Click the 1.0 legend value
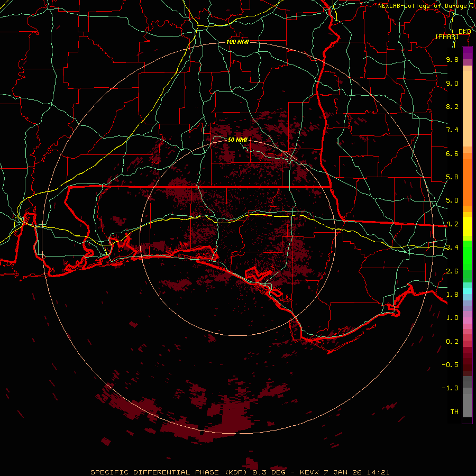Screen dimensions: 476x476 tap(452, 318)
